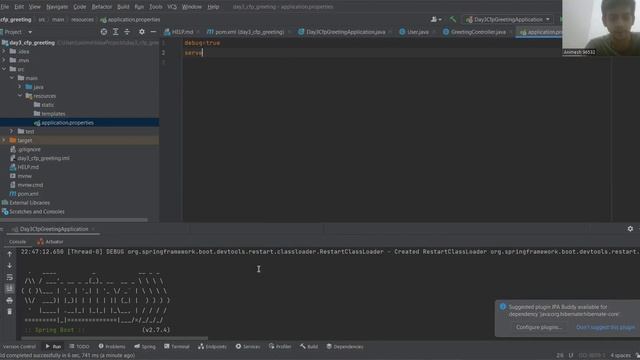Open the Edit menu
The height and width of the screenshot is (360, 640).
coord(19,7)
